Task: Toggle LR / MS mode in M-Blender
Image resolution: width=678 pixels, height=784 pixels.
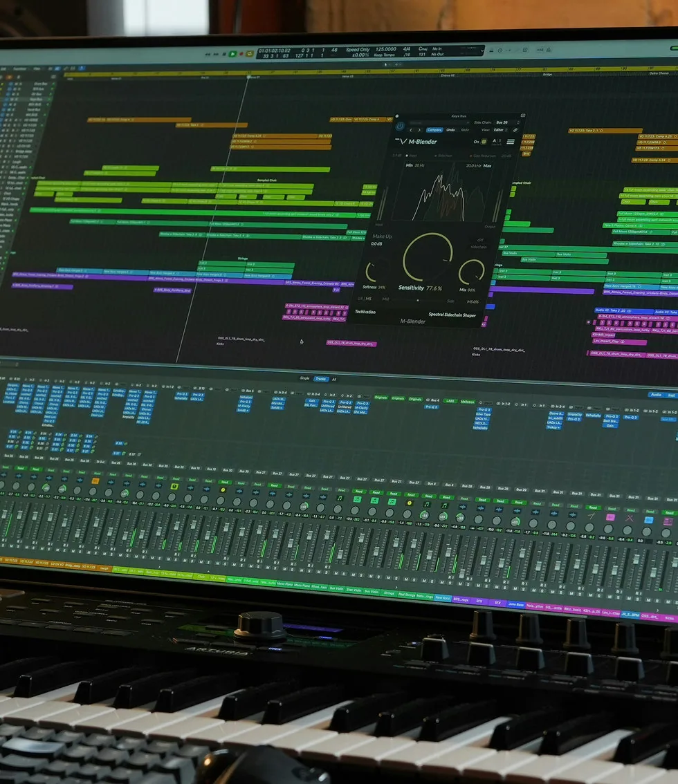Action: click(365, 299)
